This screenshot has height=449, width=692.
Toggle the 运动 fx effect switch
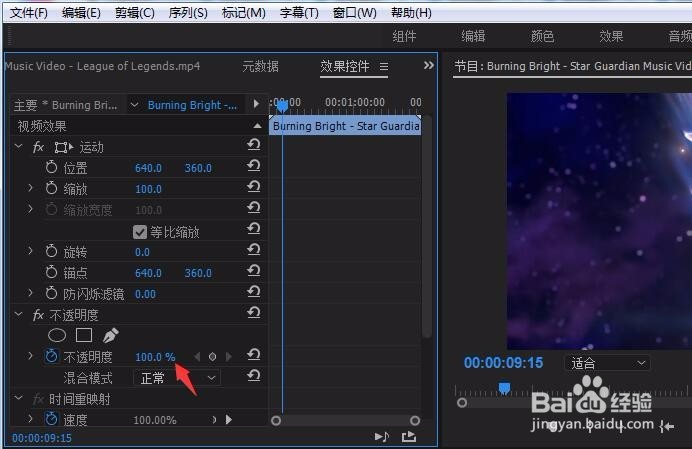pos(38,147)
